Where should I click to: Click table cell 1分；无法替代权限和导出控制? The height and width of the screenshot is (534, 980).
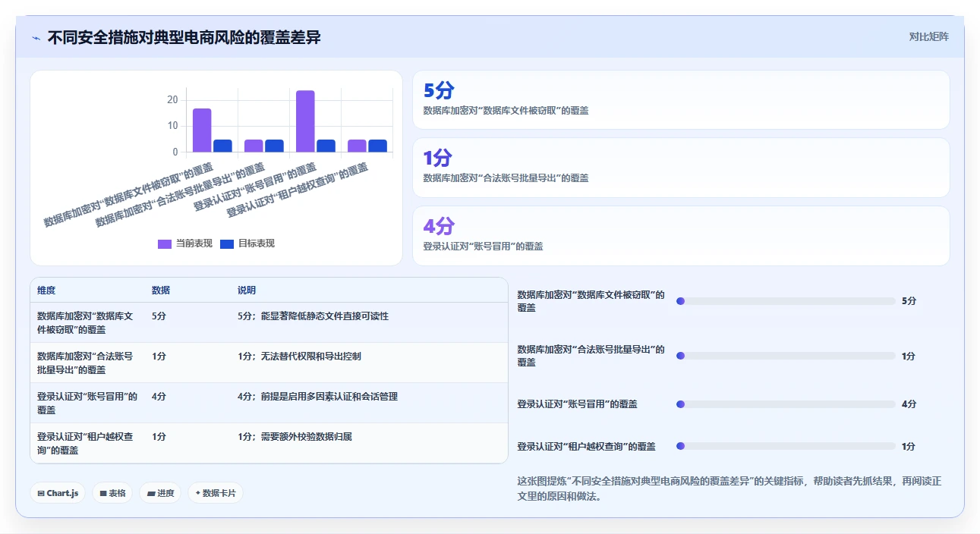click(x=299, y=357)
